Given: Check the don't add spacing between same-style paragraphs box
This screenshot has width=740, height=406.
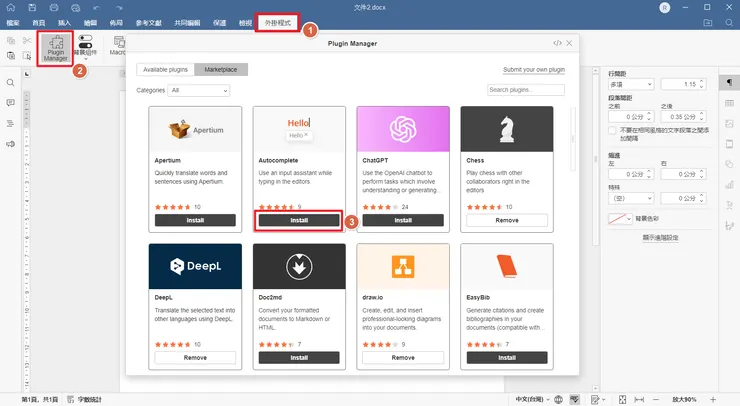Looking at the screenshot, I should coord(612,130).
